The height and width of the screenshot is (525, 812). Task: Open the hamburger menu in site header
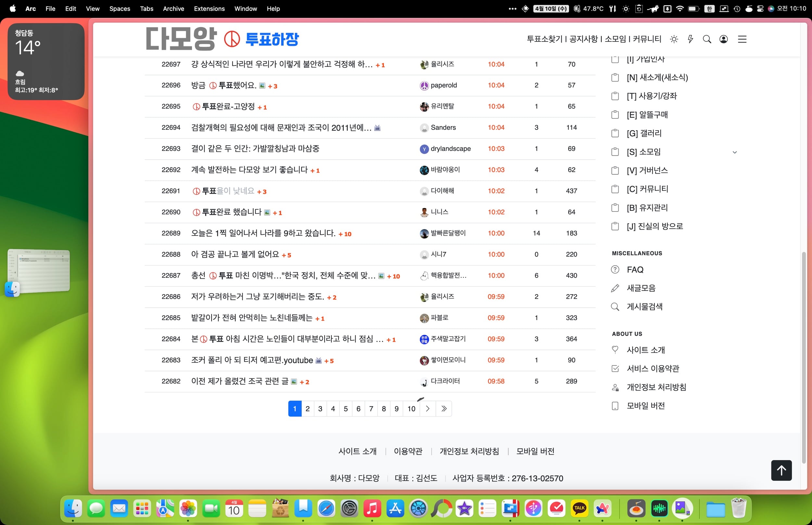tap(742, 39)
